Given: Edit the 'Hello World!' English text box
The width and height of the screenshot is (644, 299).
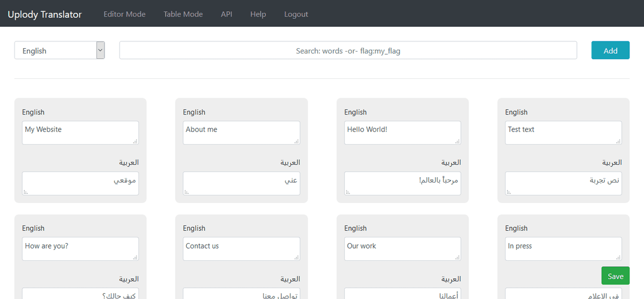Looking at the screenshot, I should (402, 133).
